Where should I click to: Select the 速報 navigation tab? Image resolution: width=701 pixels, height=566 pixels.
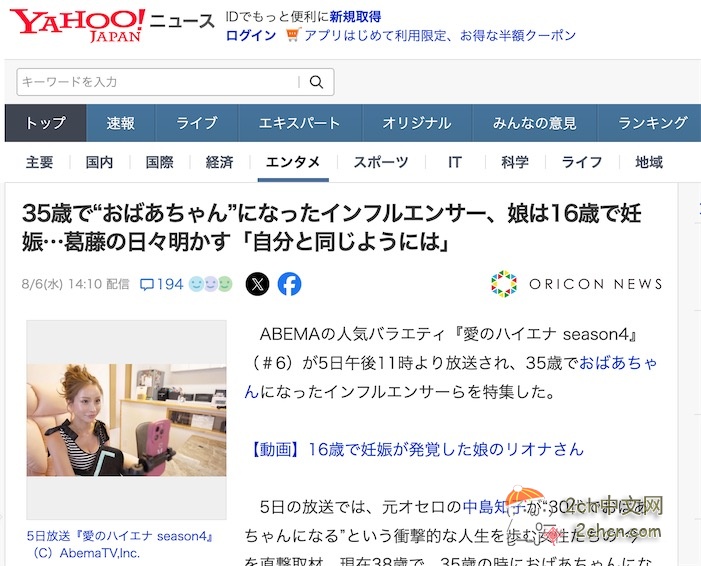[x=121, y=123]
